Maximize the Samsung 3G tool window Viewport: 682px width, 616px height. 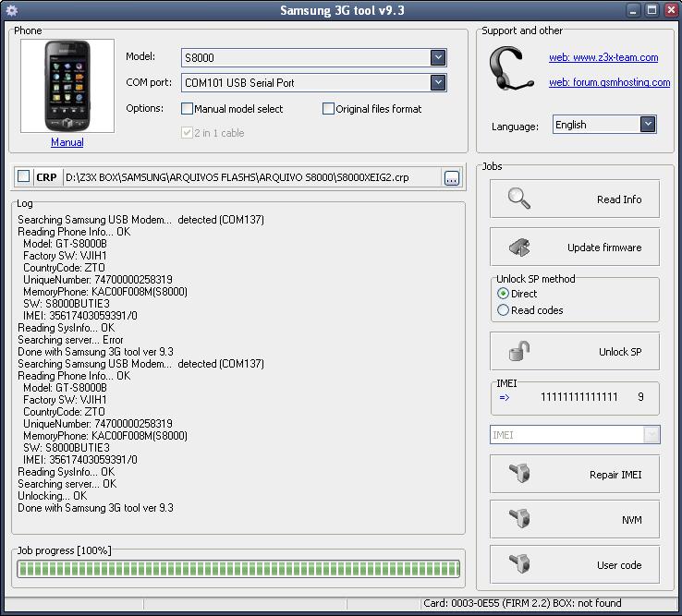652,10
